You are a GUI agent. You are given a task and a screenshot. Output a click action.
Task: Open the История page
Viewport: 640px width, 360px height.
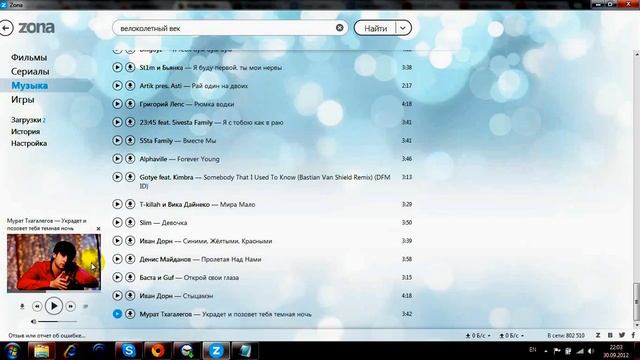[x=25, y=131]
